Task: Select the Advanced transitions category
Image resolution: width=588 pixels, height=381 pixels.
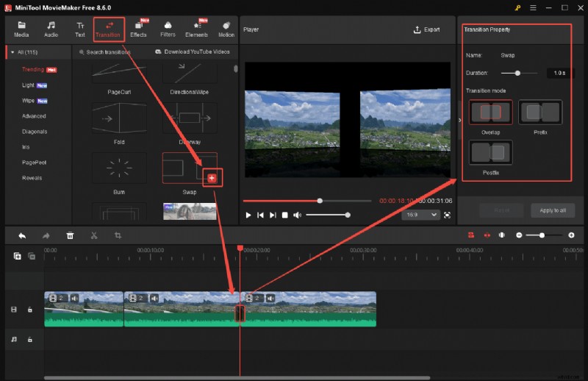Action: (34, 116)
